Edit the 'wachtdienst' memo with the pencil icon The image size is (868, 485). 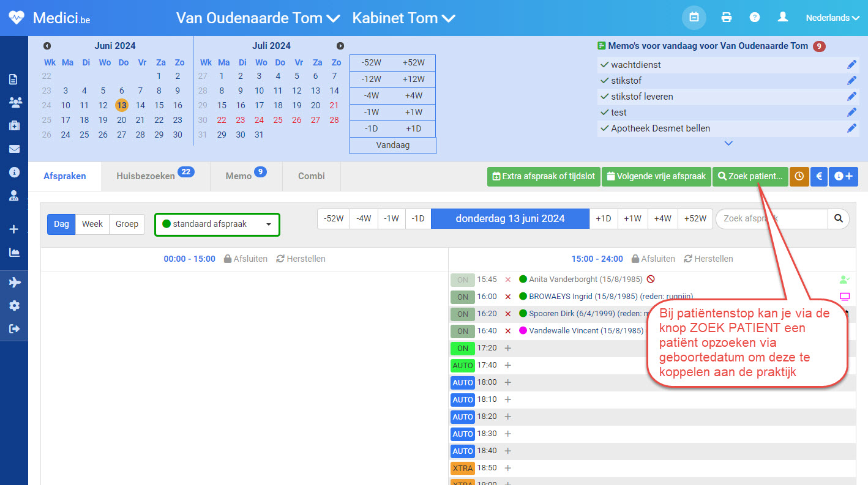[851, 65]
